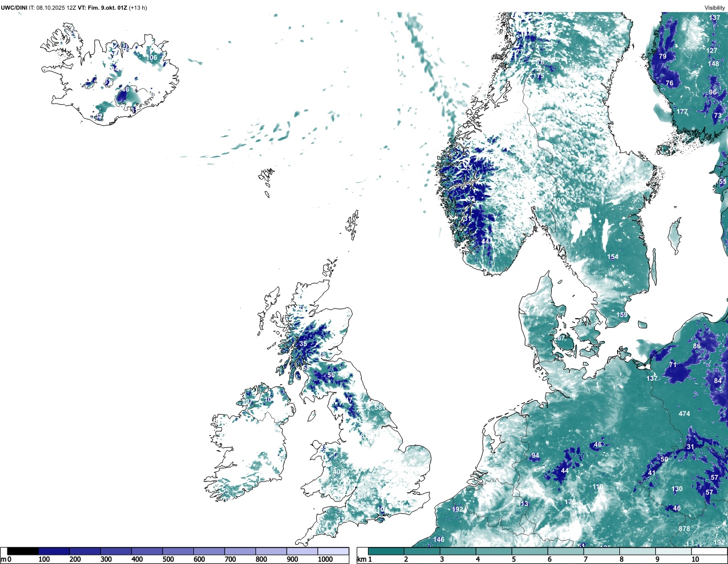Select the "127" value on the map
The image size is (728, 564).
pos(712,51)
